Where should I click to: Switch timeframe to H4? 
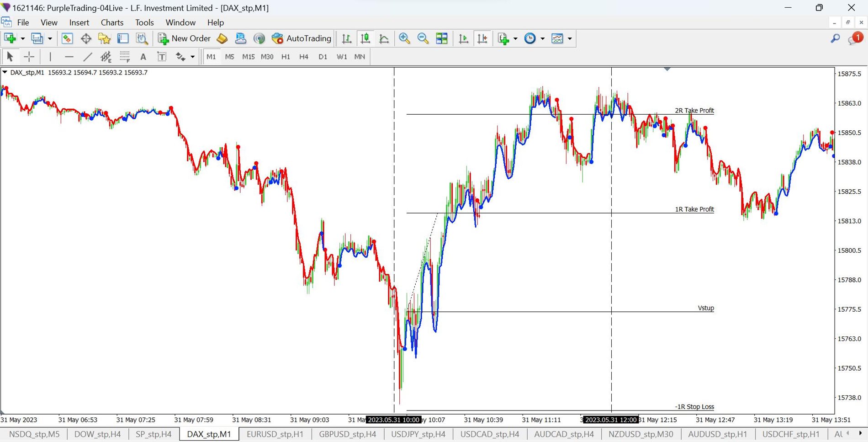[304, 57]
